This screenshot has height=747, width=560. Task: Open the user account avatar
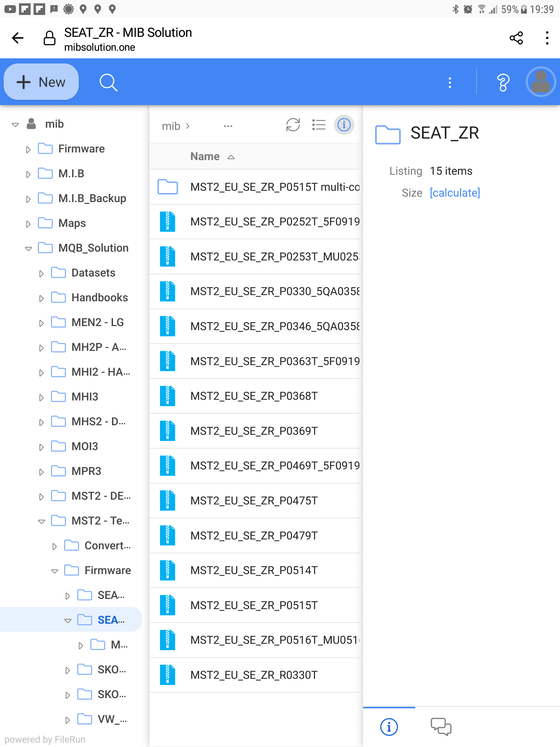[541, 82]
